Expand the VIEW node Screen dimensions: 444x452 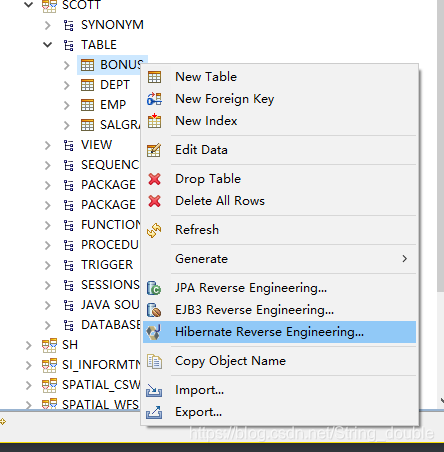click(x=48, y=145)
